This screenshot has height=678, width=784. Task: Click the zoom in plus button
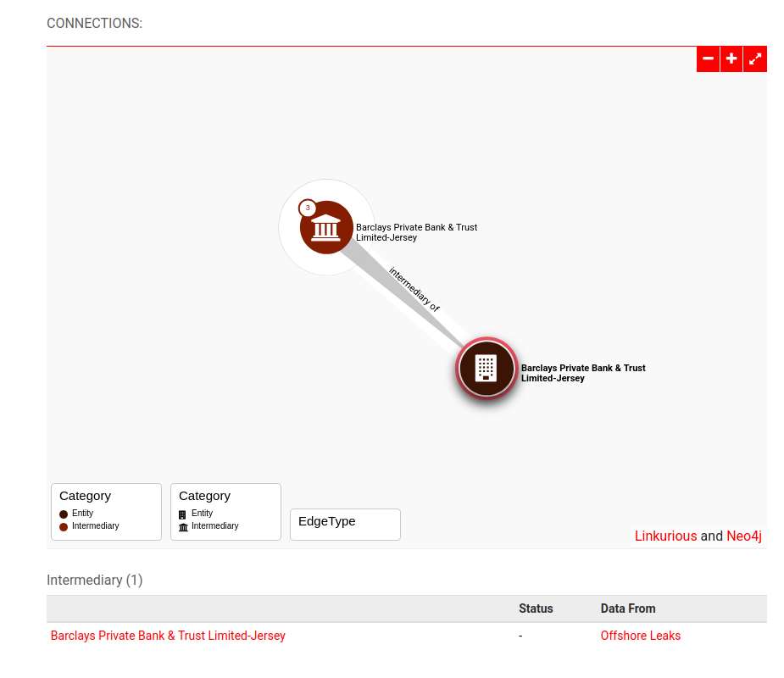pyautogui.click(x=731, y=59)
